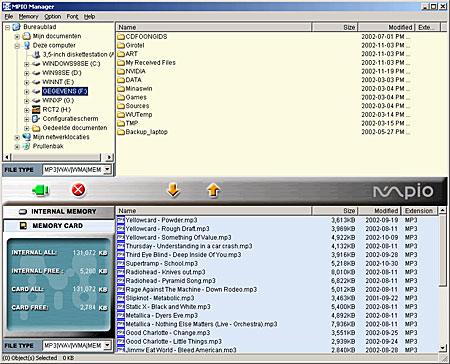
Task: Expand the WINXP (G:) drive node
Action: [27, 101]
